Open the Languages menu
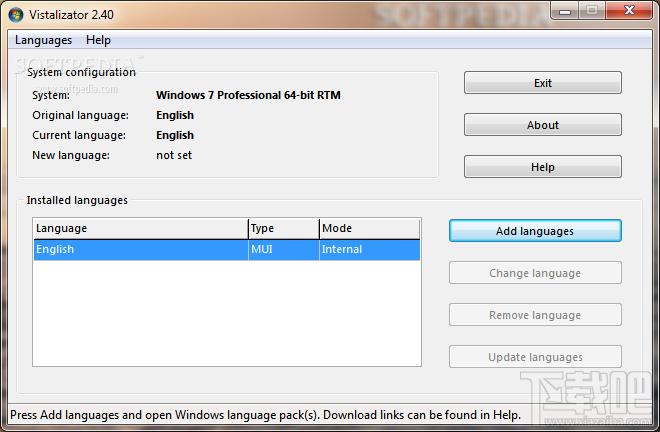 43,40
